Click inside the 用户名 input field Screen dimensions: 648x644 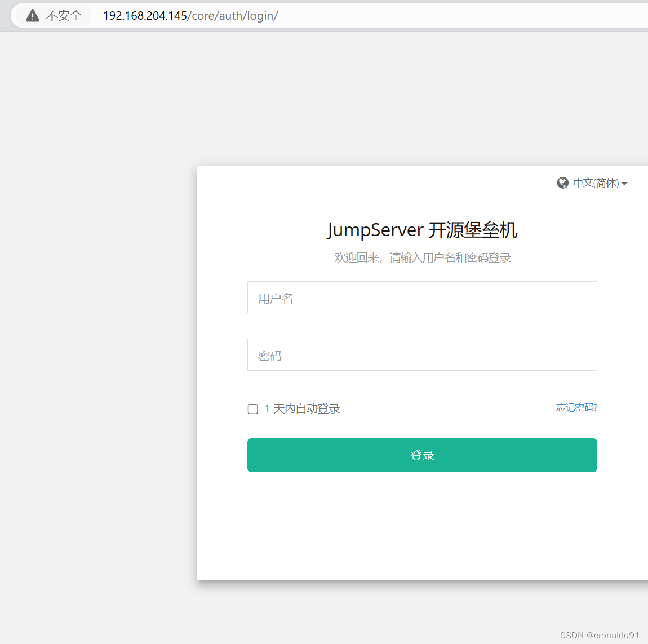[422, 297]
